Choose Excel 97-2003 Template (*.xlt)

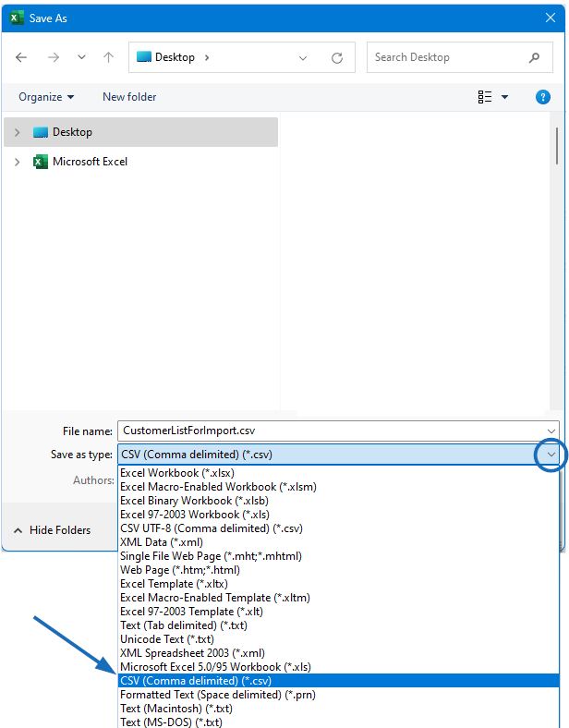tap(338, 612)
